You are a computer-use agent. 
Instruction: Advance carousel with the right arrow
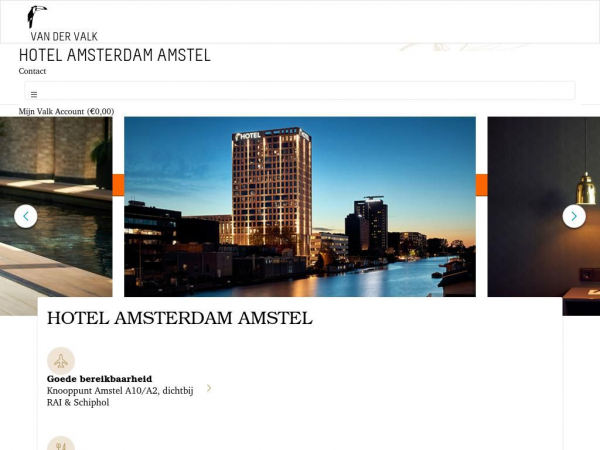574,216
